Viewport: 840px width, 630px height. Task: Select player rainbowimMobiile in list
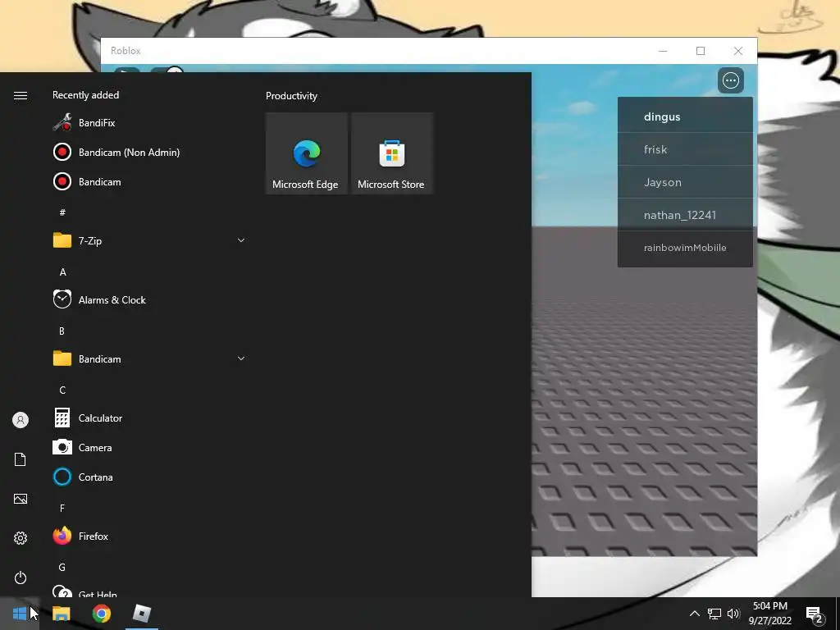685,248
